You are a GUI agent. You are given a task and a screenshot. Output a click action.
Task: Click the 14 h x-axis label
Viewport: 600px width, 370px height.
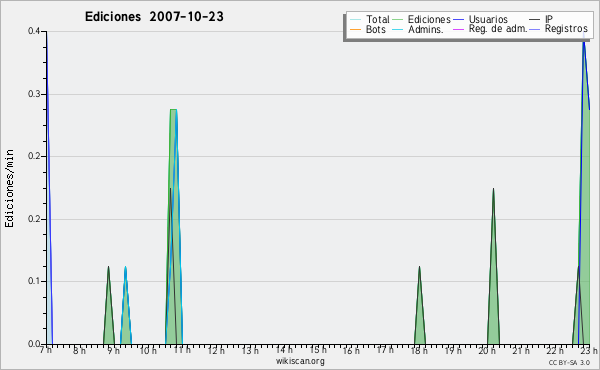tap(284, 350)
